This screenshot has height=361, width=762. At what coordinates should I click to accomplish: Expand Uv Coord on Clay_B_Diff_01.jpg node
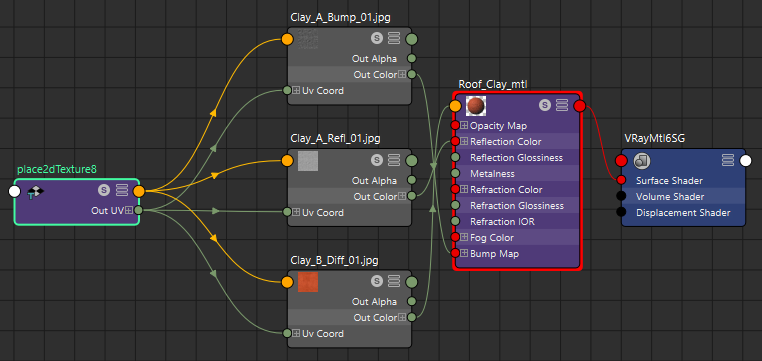pos(296,333)
